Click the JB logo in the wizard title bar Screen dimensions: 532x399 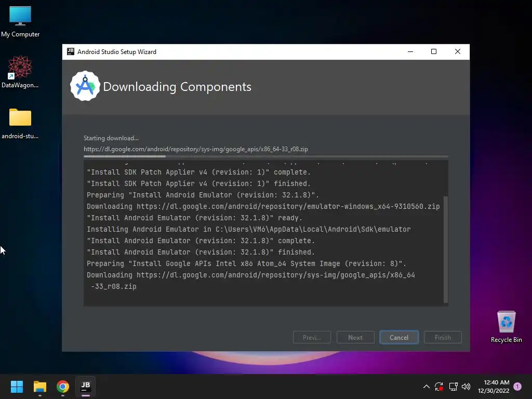click(x=71, y=51)
